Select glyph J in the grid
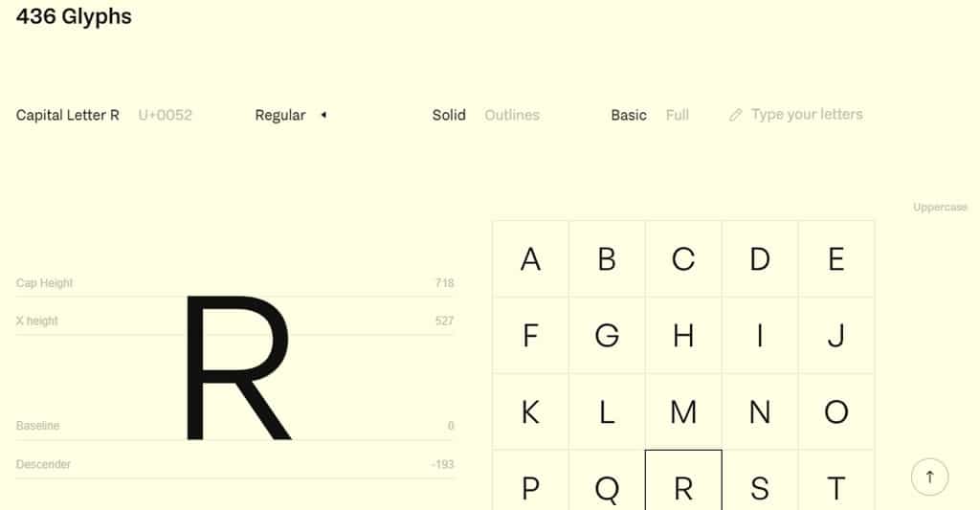980x510 pixels. tap(836, 336)
